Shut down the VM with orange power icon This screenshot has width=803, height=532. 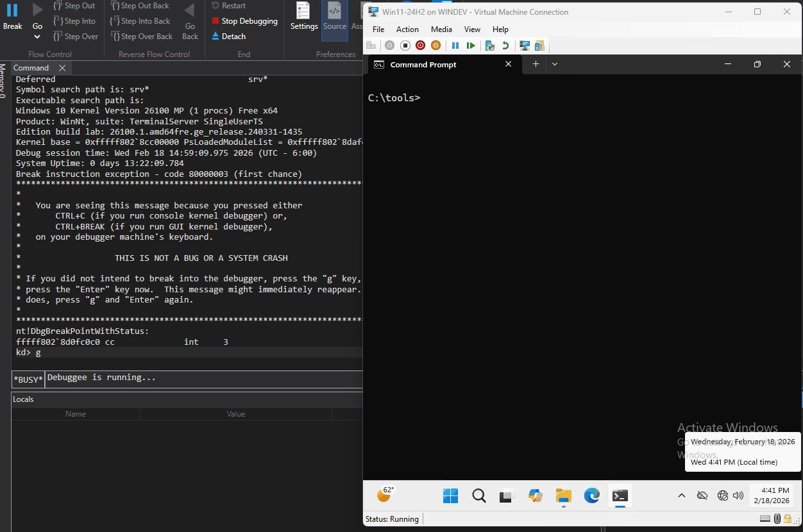[x=435, y=46]
